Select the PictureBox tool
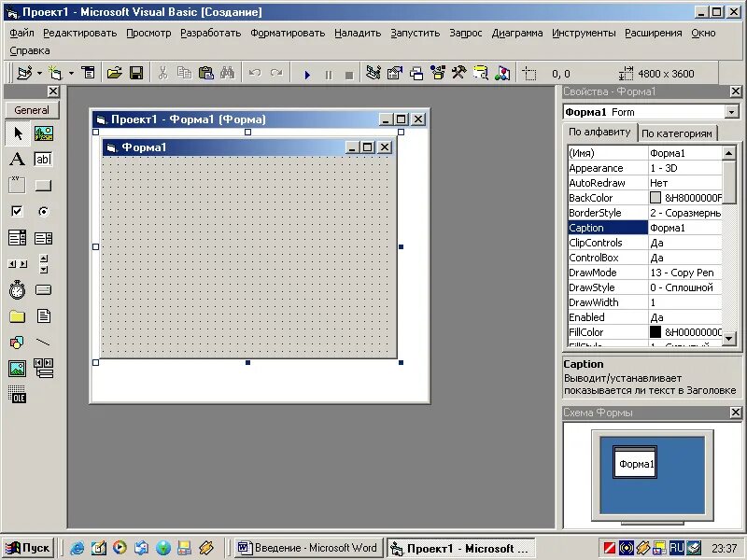 pos(43,133)
